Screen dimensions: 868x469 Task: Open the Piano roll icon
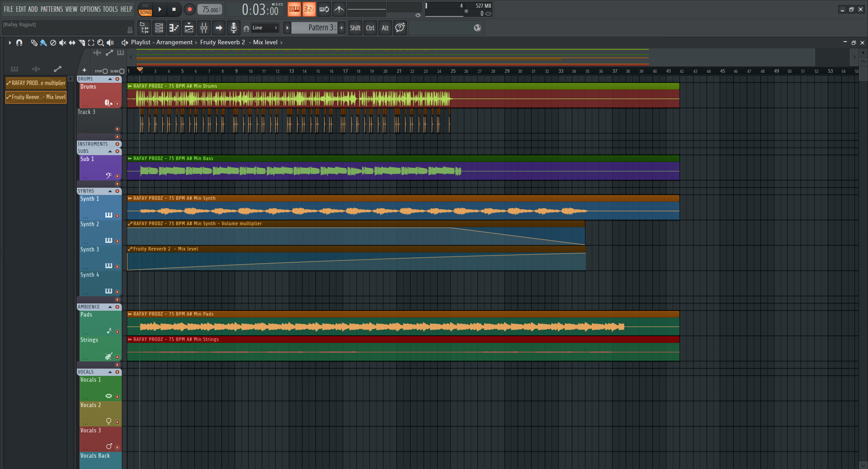[174, 28]
